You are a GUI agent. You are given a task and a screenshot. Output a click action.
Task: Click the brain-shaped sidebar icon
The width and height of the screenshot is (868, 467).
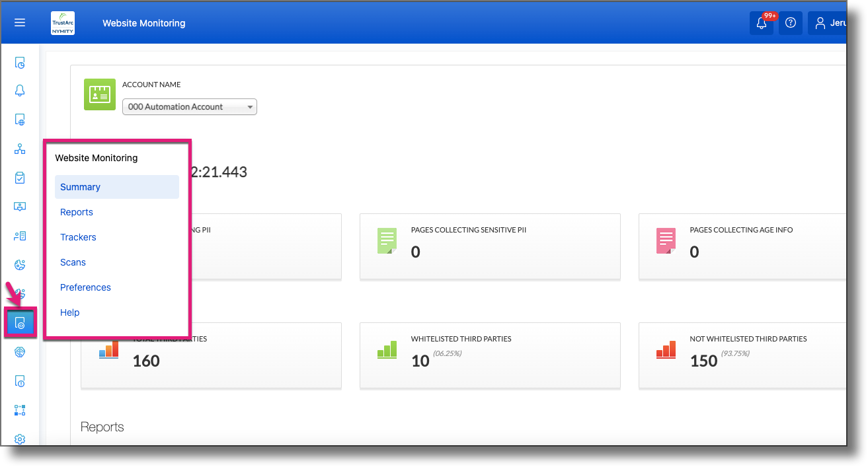click(x=20, y=352)
